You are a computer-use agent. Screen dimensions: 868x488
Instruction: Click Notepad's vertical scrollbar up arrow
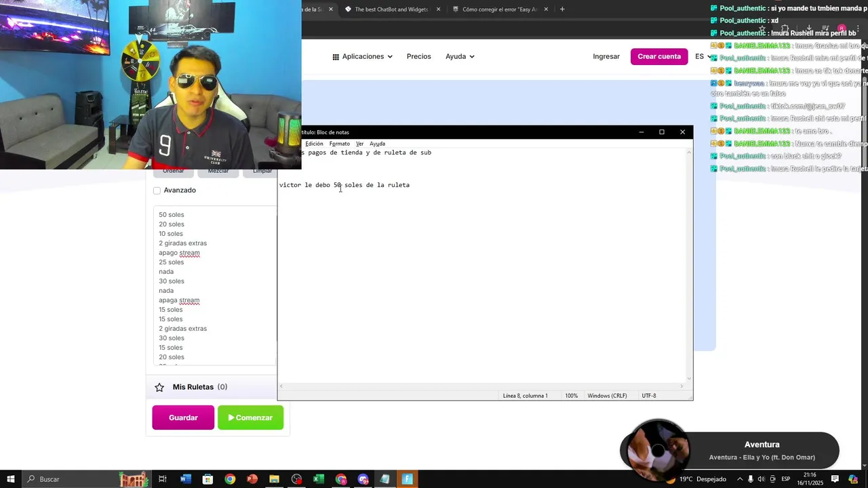click(689, 152)
